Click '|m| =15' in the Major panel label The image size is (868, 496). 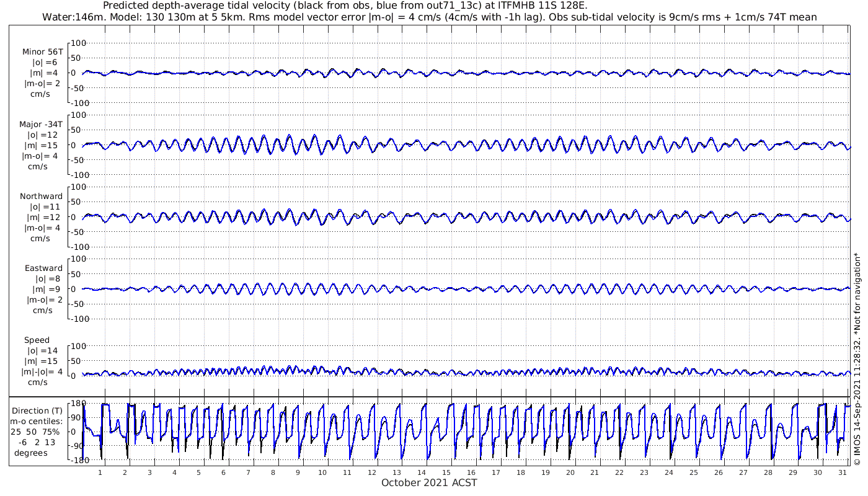click(x=42, y=145)
